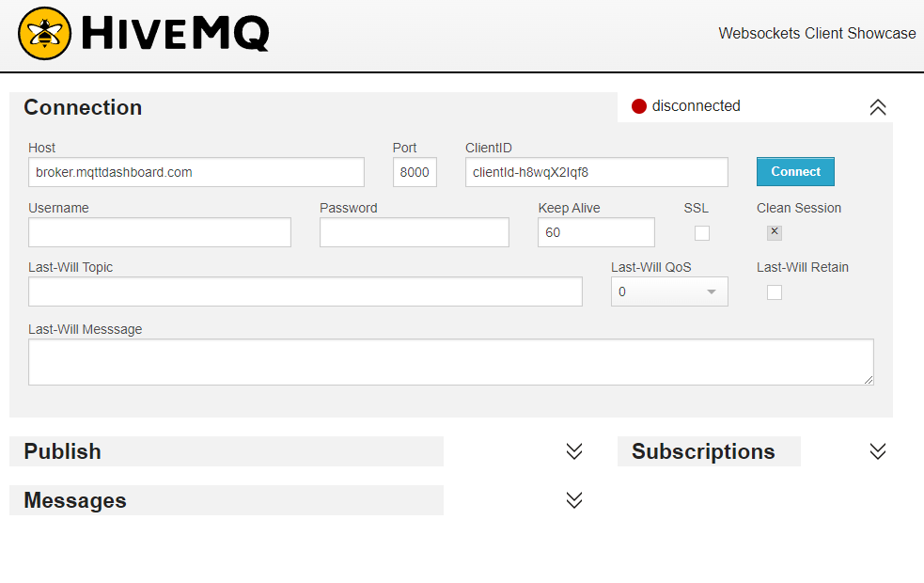Click the red disconnected status indicator
The image size is (924, 583).
coord(639,106)
